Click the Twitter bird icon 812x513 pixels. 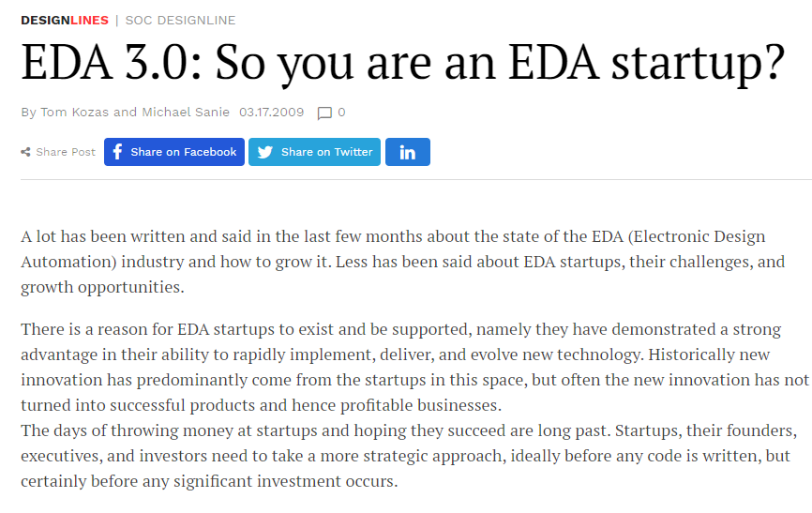pos(265,152)
